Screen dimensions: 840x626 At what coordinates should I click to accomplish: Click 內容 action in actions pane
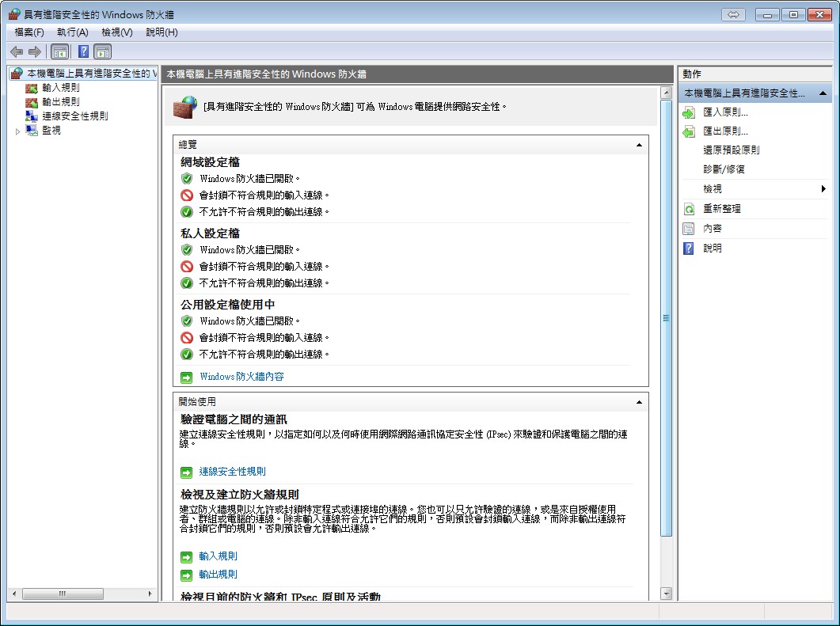[x=713, y=229]
